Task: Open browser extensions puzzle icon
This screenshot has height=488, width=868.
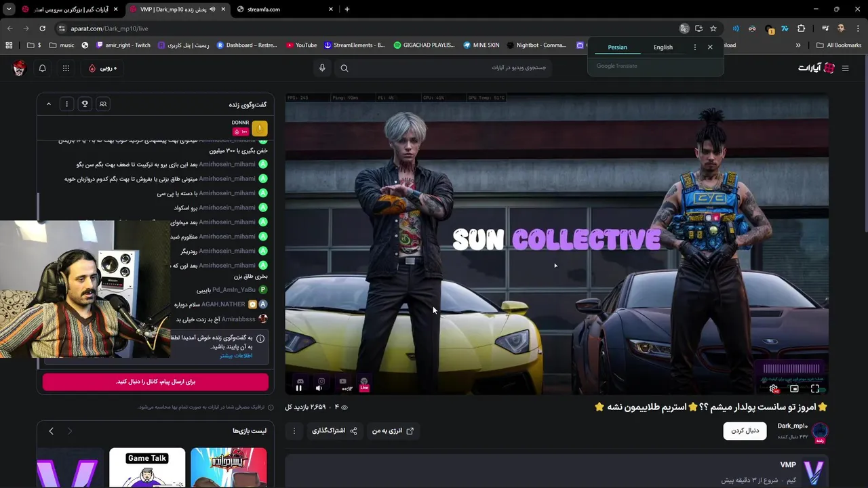Action: click(x=801, y=28)
